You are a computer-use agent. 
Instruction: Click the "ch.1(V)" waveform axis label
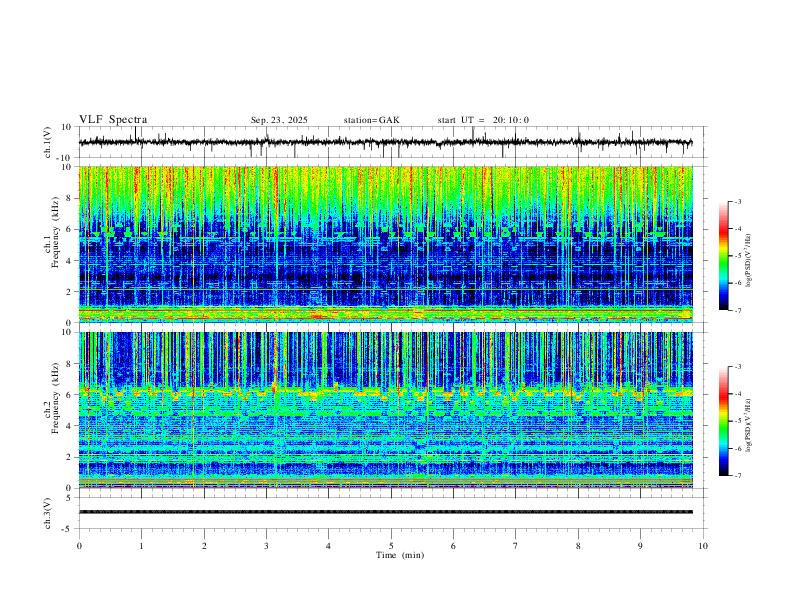pos(48,142)
